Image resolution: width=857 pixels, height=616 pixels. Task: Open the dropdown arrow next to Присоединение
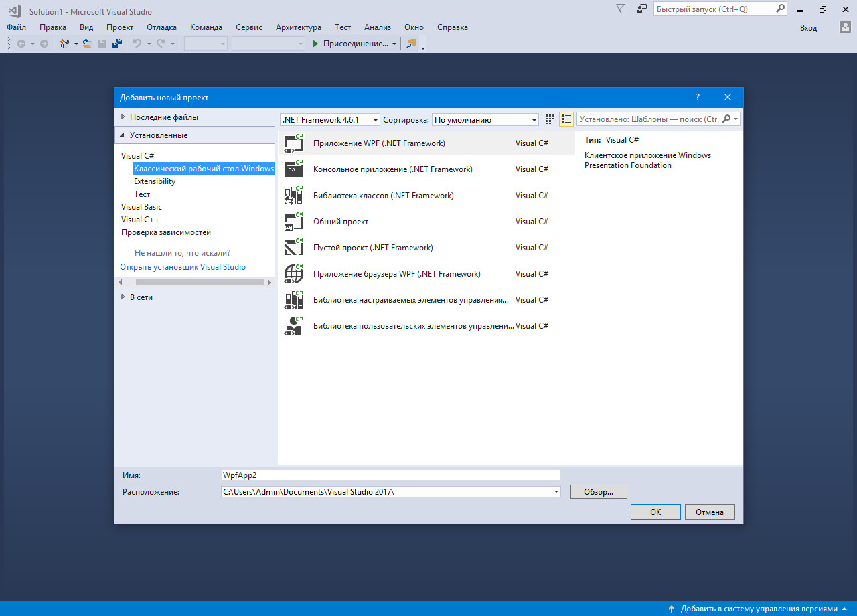coord(394,44)
